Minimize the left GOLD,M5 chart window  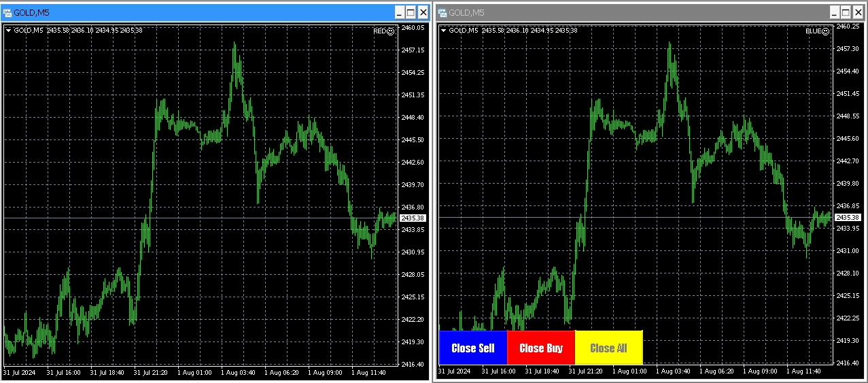(x=398, y=12)
